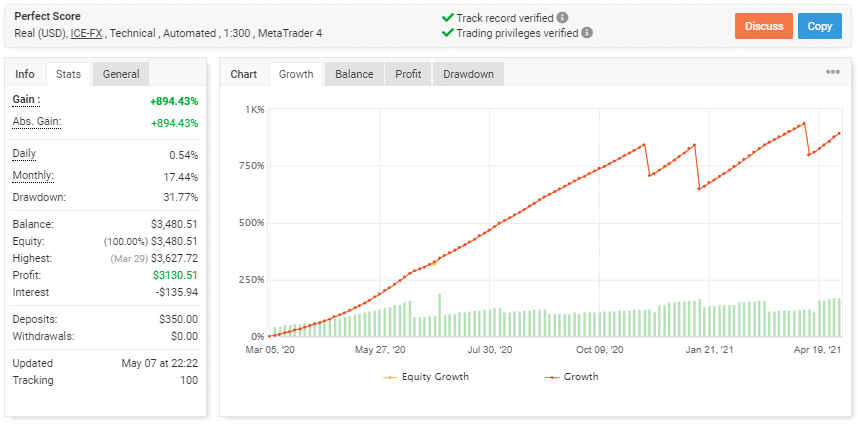The height and width of the screenshot is (426, 858).
Task: Open the General tab
Action: [x=121, y=74]
